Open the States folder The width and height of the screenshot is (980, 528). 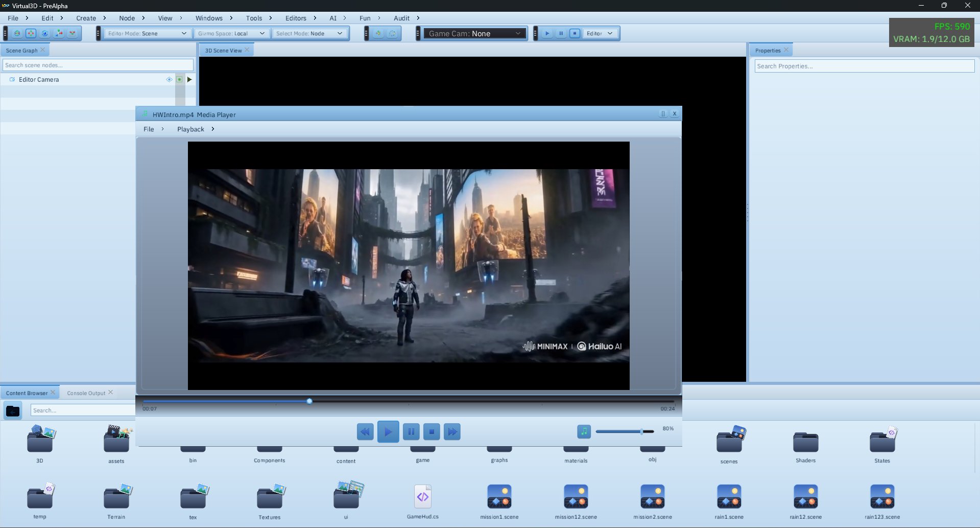pos(882,443)
